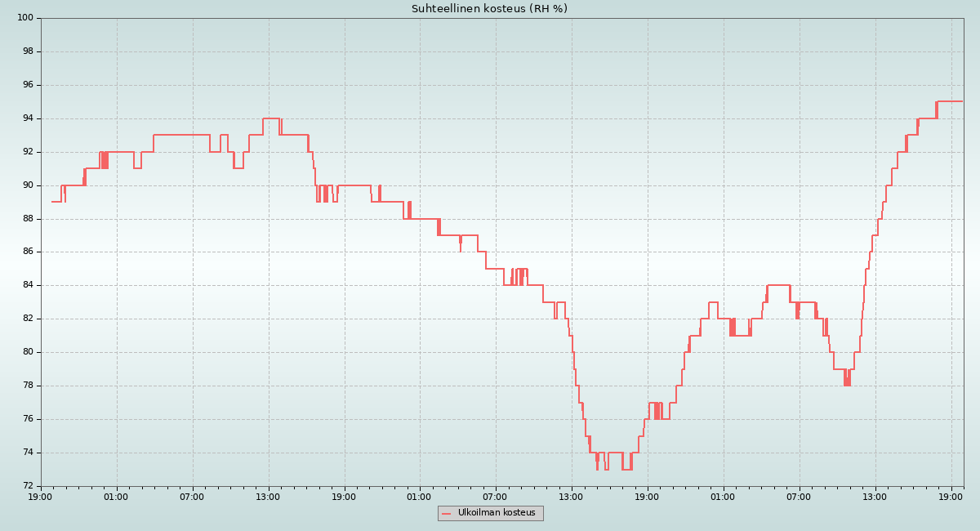Image resolution: width=980 pixels, height=531 pixels.
Task: Click the leftmost 19:00 time axis label
Action: click(x=41, y=496)
